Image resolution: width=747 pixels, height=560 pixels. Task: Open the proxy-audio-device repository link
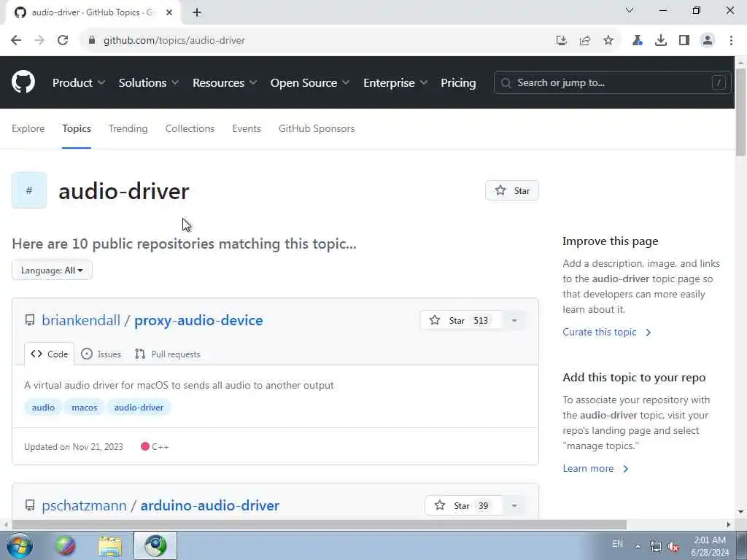198,320
